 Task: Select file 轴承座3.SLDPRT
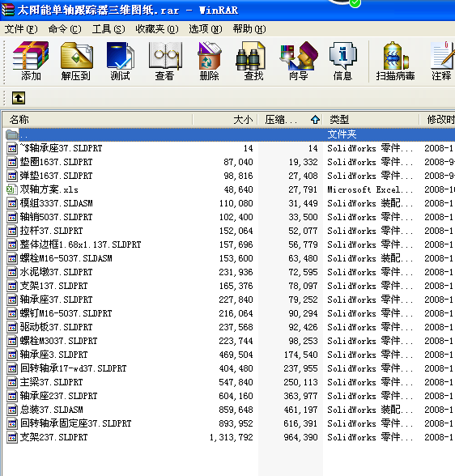[x=53, y=355]
